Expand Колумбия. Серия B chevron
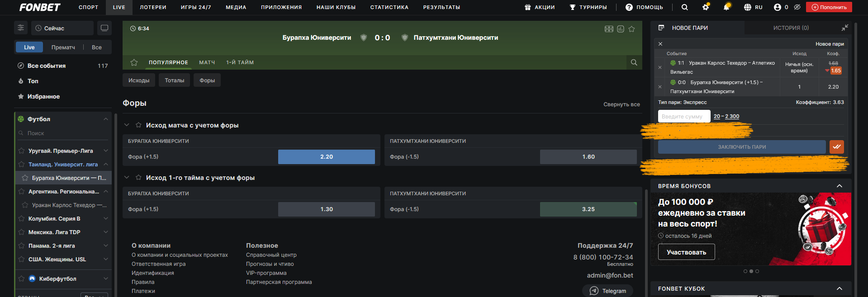The height and width of the screenshot is (297, 868). pyautogui.click(x=105, y=218)
